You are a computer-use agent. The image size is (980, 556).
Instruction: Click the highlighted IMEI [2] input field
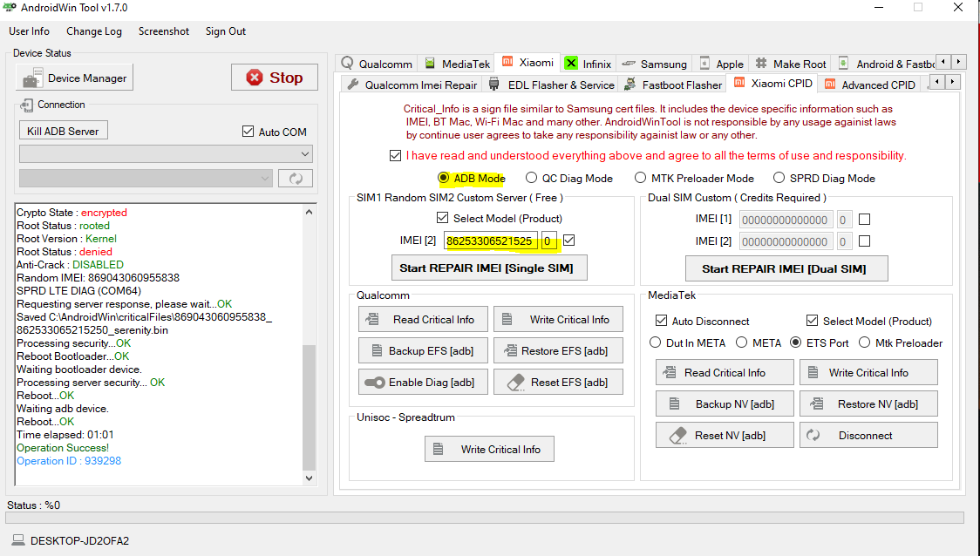click(x=491, y=241)
